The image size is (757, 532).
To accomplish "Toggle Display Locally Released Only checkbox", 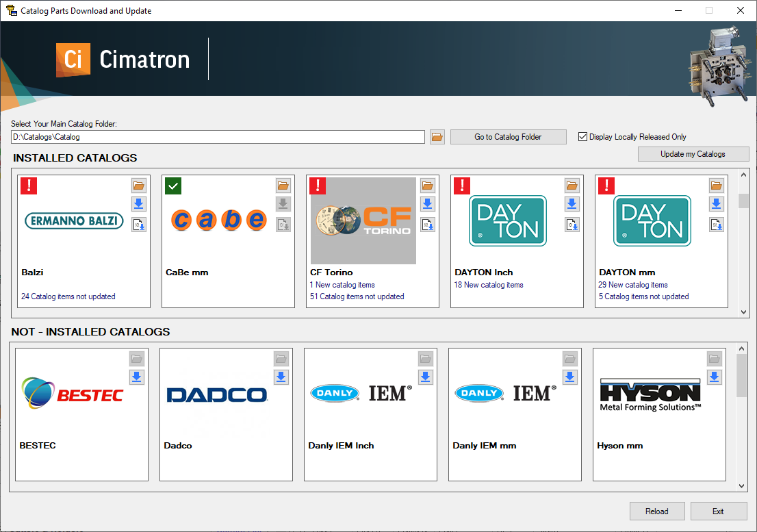I will pyautogui.click(x=582, y=137).
